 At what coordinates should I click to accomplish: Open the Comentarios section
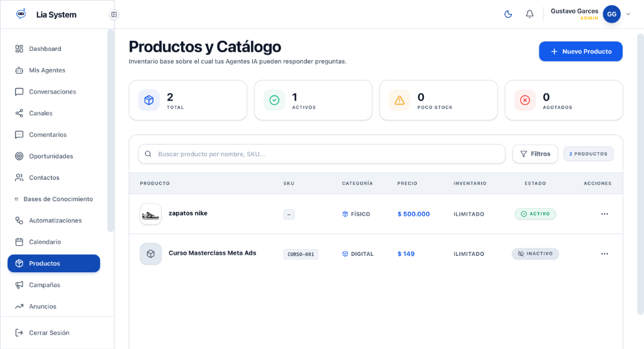(54, 135)
